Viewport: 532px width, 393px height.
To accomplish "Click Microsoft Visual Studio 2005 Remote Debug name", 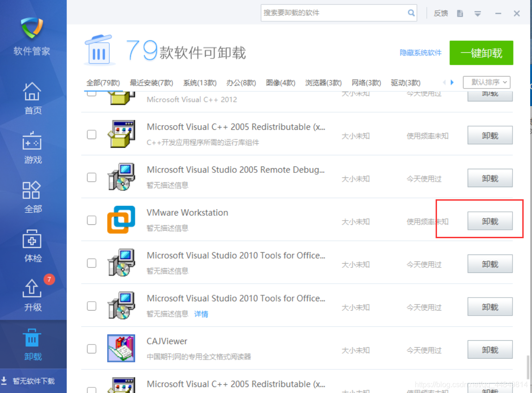I will coord(235,170).
